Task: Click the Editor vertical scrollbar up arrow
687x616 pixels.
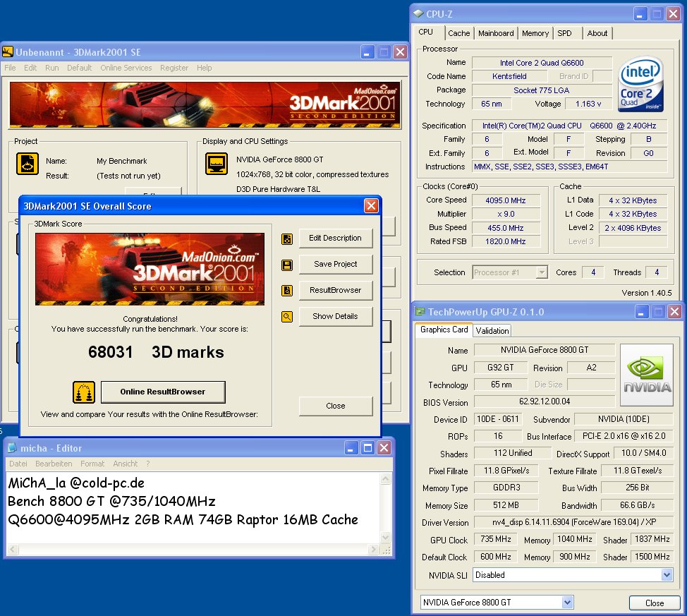Action: coord(386,479)
